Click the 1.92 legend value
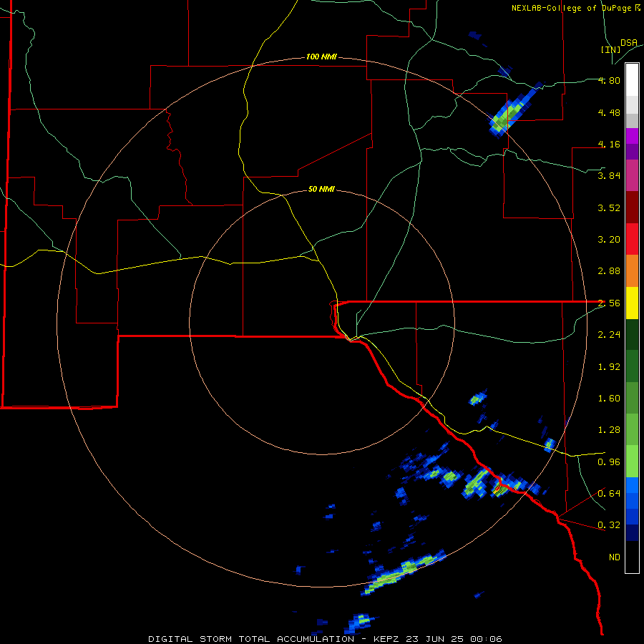The image size is (644, 644). point(609,367)
